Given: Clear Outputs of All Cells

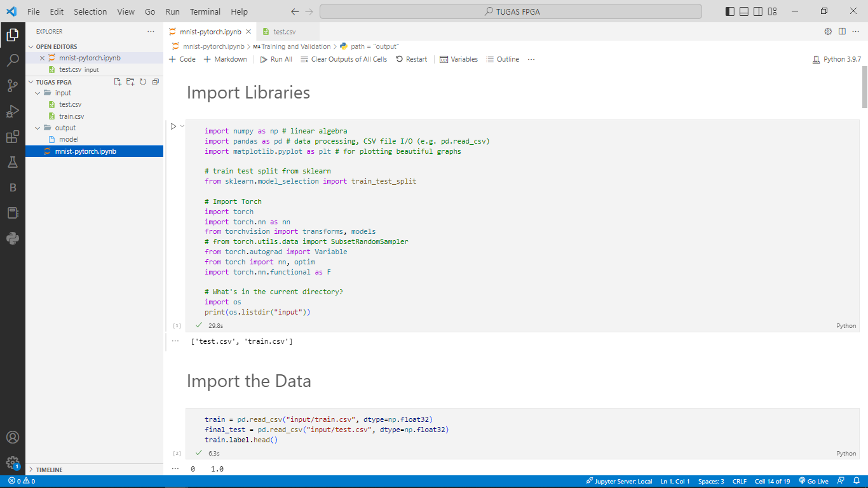Looking at the screenshot, I should click(x=344, y=59).
